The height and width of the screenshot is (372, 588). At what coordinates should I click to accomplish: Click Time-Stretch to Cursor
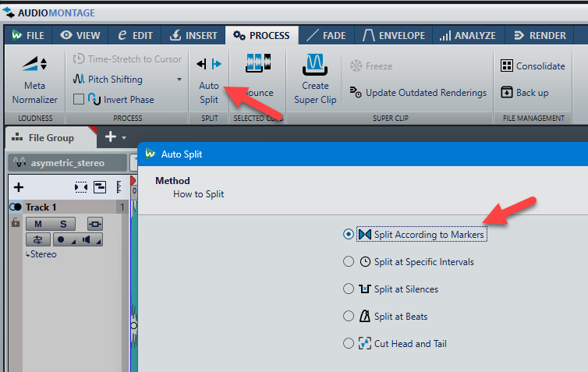127,58
